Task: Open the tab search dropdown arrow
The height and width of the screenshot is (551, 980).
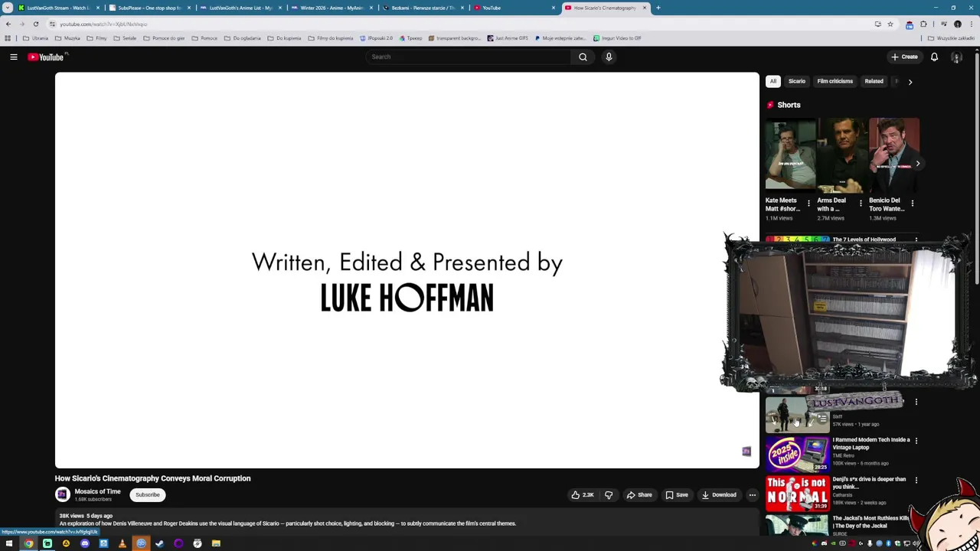Action: (x=8, y=8)
